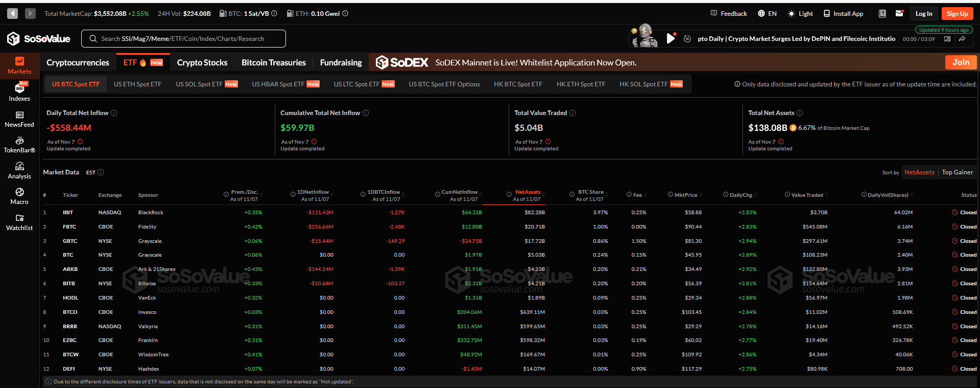
Task: Open the EN language selector
Action: coord(767,13)
